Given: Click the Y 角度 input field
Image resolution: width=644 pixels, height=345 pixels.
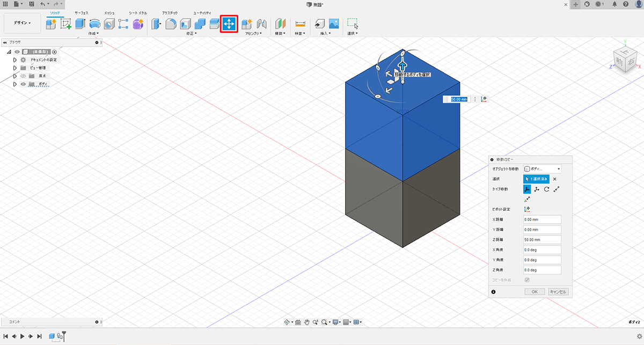Looking at the screenshot, I should tap(542, 260).
